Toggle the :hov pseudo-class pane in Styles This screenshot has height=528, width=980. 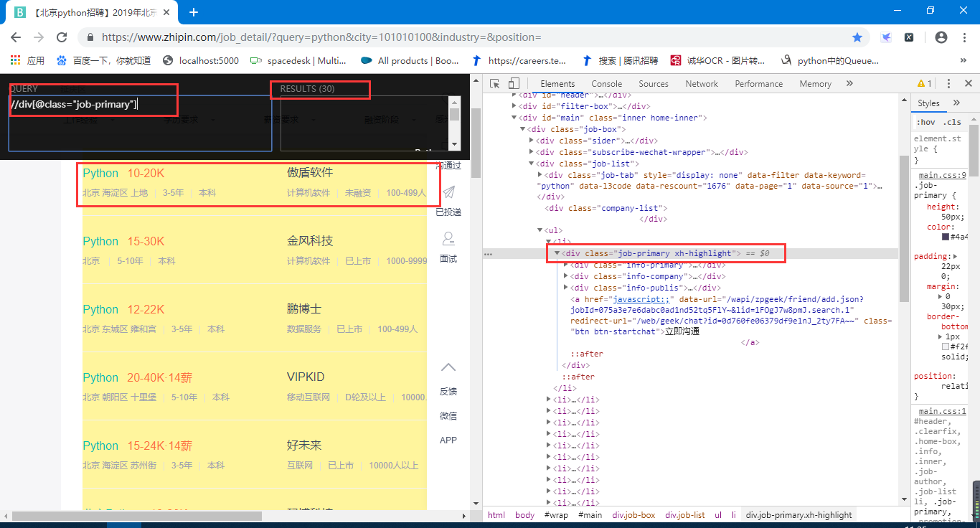click(x=927, y=121)
